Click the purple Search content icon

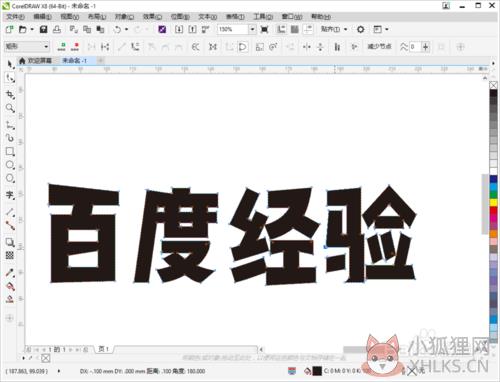162,30
